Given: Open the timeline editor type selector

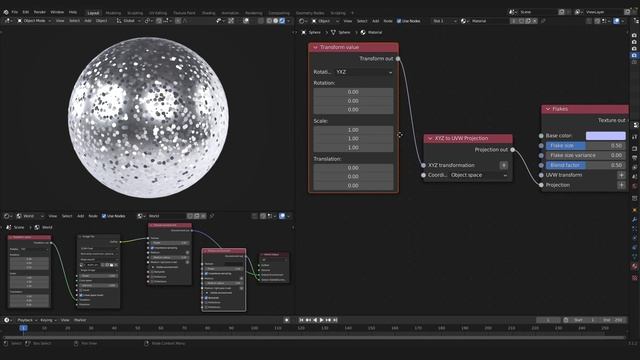Looking at the screenshot, I should [x=8, y=320].
